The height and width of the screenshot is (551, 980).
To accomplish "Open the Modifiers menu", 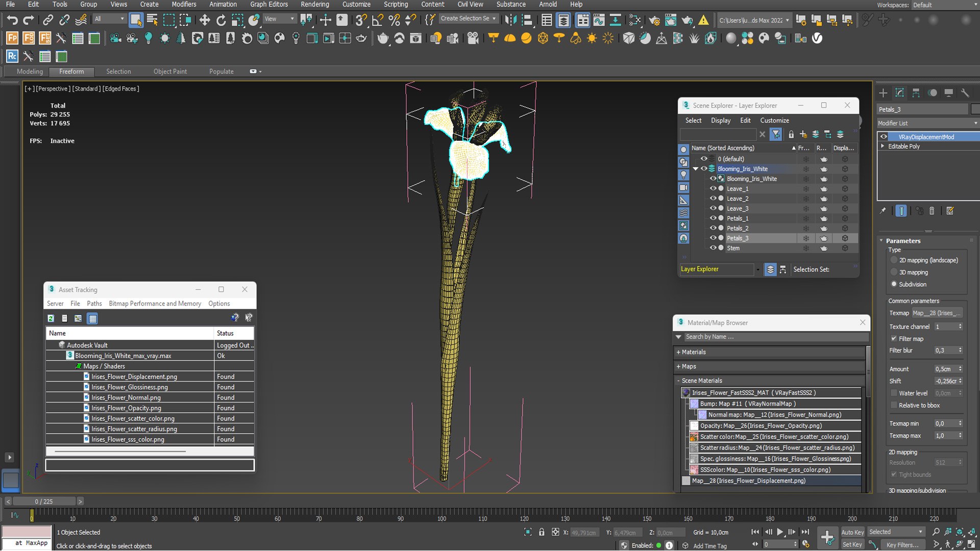I will click(184, 4).
